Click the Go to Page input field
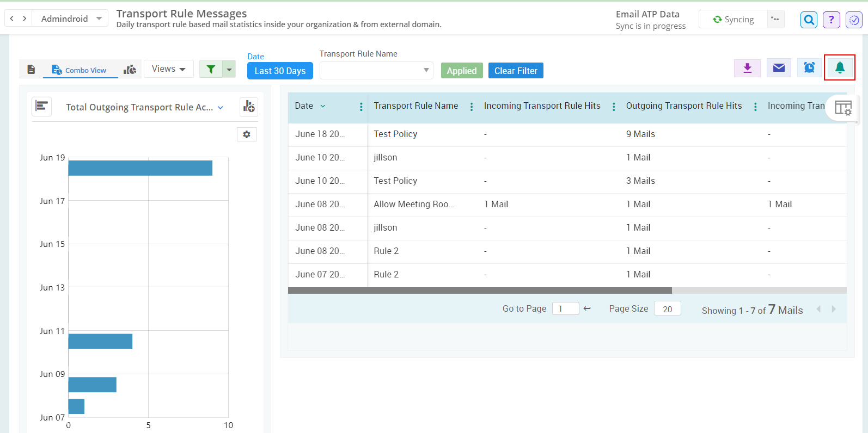Viewport: 868px width, 433px height. coord(565,308)
